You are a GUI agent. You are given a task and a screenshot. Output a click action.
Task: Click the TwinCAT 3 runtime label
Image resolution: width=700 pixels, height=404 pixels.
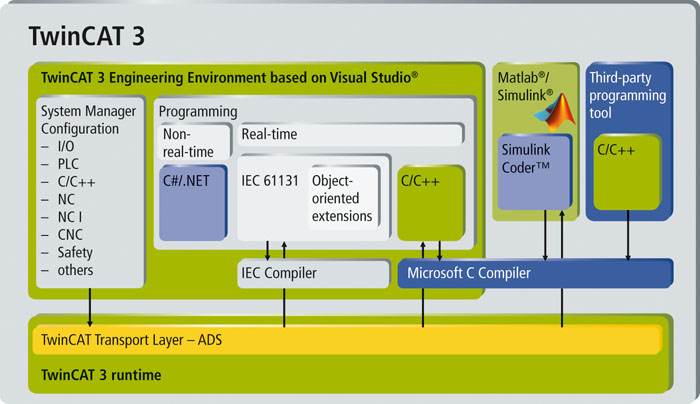[101, 375]
